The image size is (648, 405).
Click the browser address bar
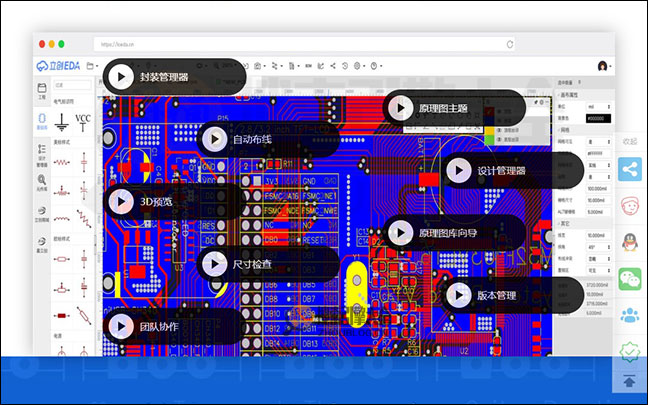click(300, 45)
